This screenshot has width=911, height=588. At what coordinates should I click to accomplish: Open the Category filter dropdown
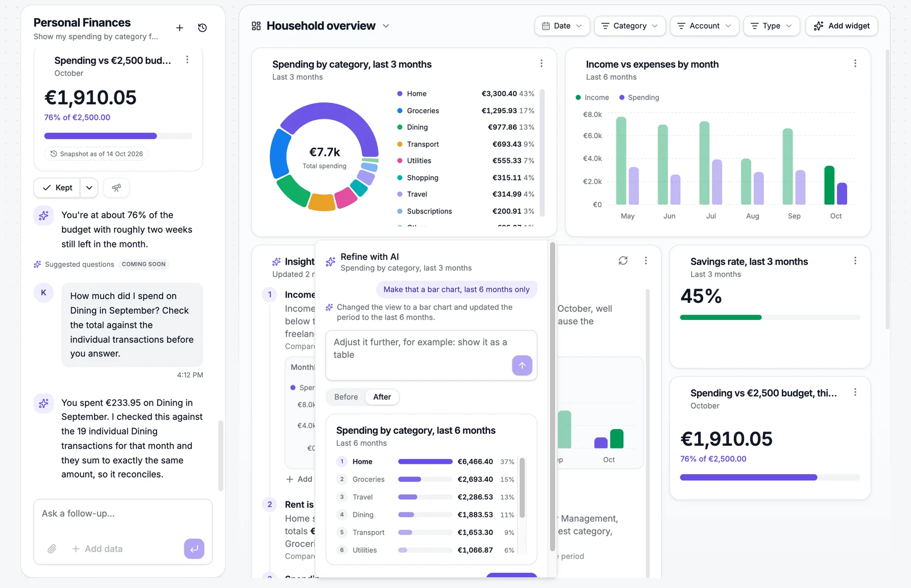point(630,26)
